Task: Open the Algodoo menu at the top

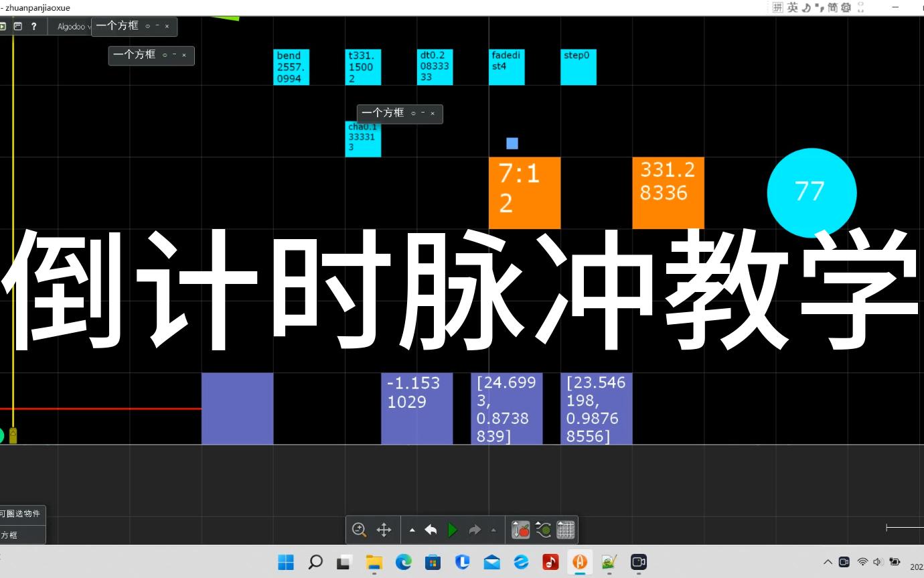Action: (71, 26)
